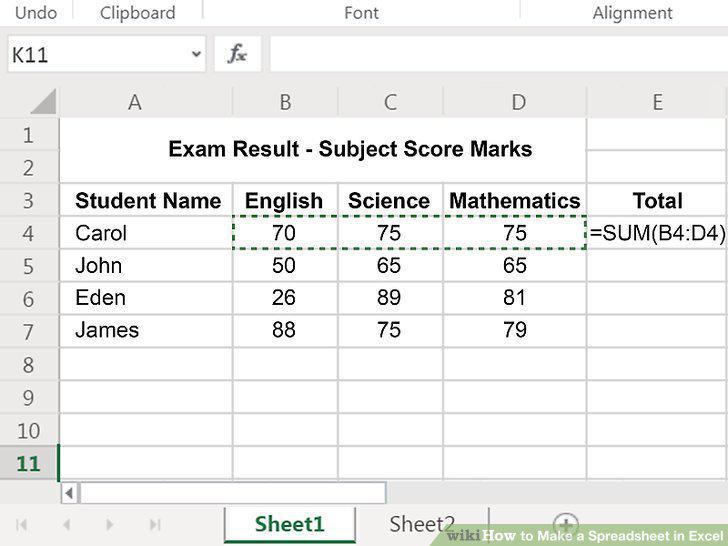Click Carol's Science score 75
728x546 pixels.
click(x=390, y=233)
